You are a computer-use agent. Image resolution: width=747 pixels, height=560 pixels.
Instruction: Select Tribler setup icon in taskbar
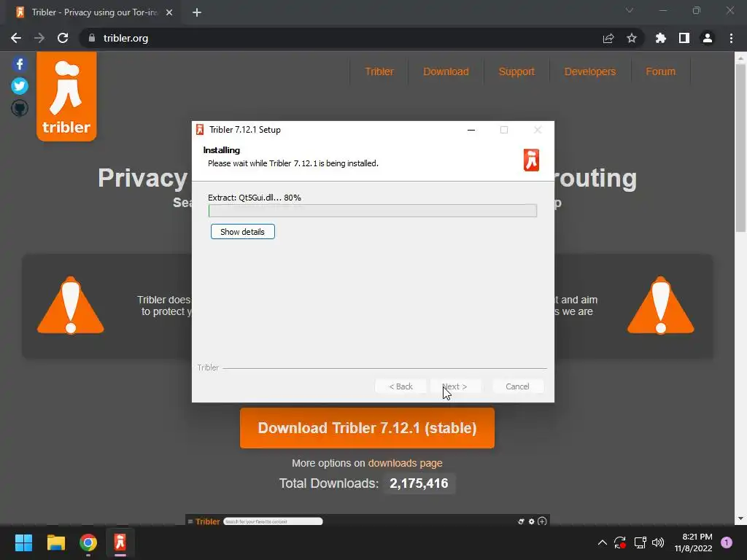[x=120, y=542]
